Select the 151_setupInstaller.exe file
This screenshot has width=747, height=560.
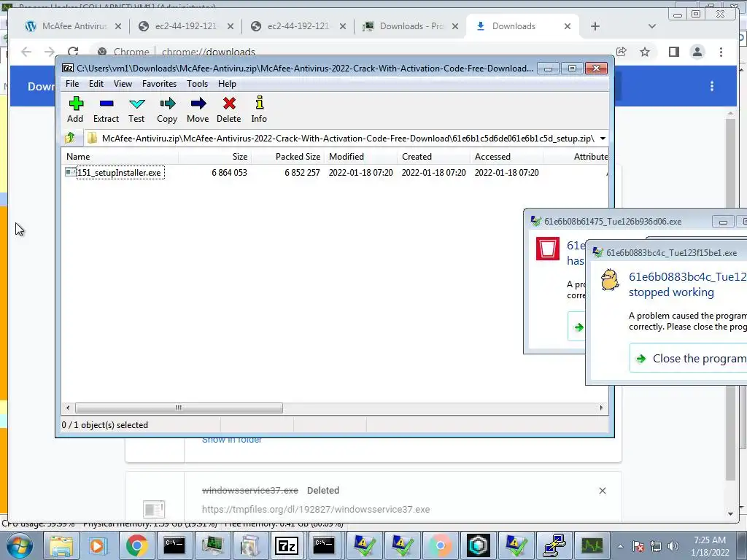click(x=119, y=172)
